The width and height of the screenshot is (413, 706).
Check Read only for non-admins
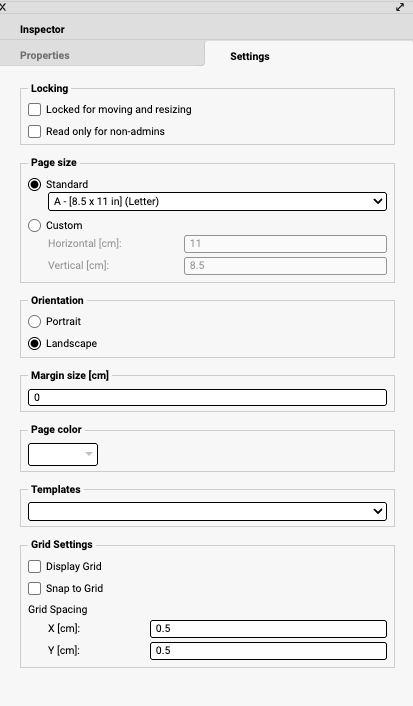pyautogui.click(x=35, y=131)
